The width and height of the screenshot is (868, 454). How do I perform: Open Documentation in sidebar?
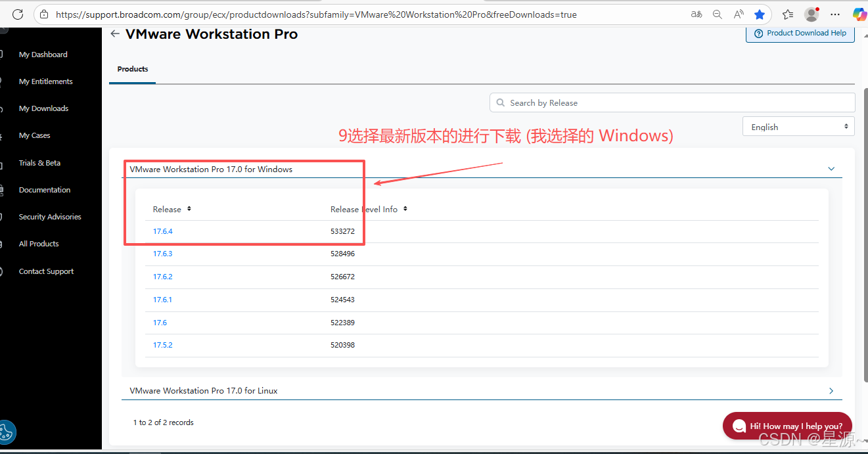(x=45, y=190)
